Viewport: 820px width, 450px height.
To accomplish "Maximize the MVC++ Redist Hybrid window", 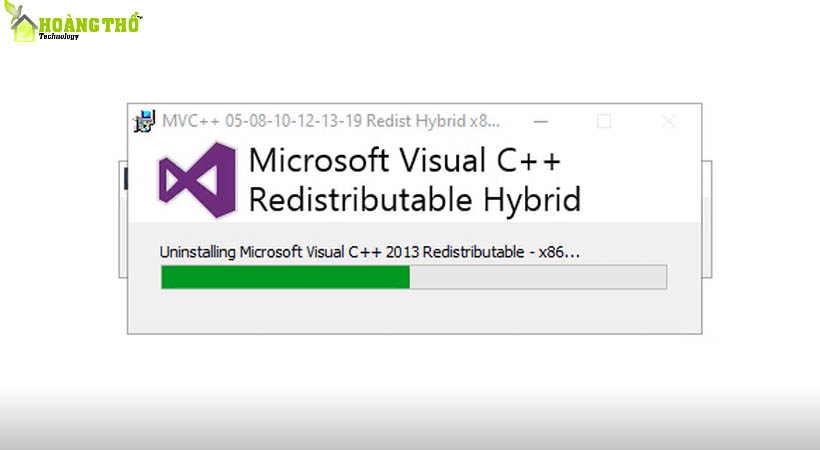I will tap(603, 121).
